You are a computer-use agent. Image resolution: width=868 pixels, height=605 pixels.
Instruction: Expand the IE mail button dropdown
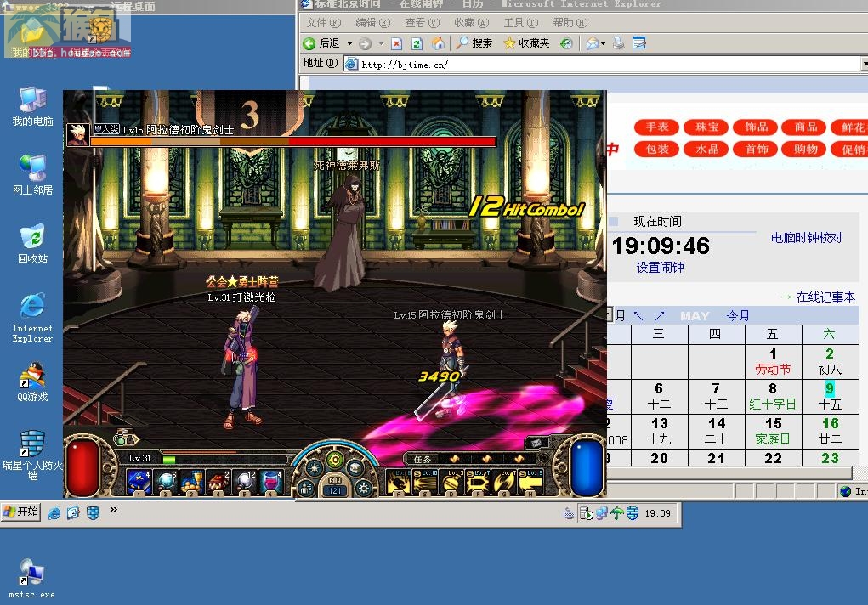click(604, 43)
